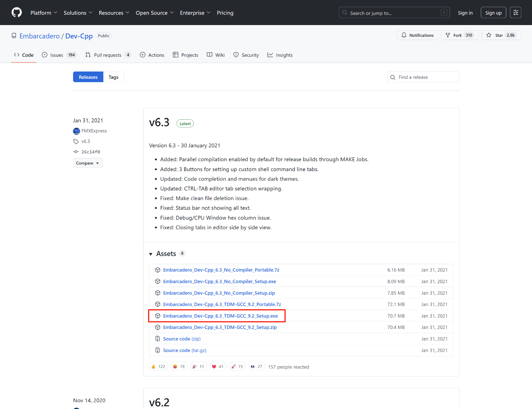This screenshot has width=532, height=409.
Task: Open the Projects tab
Action: point(185,55)
